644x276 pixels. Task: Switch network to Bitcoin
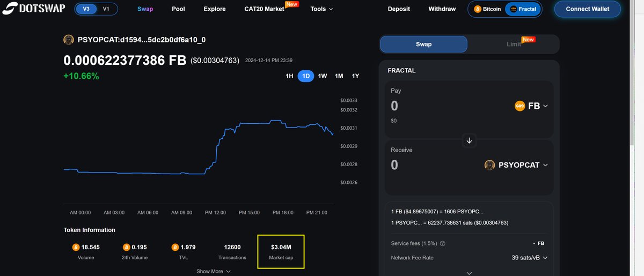point(487,9)
